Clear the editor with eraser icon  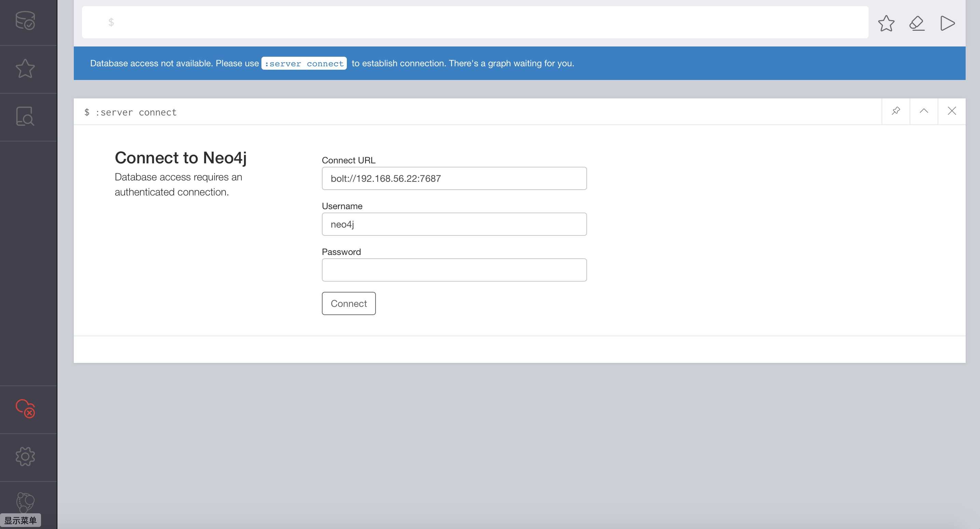(917, 23)
